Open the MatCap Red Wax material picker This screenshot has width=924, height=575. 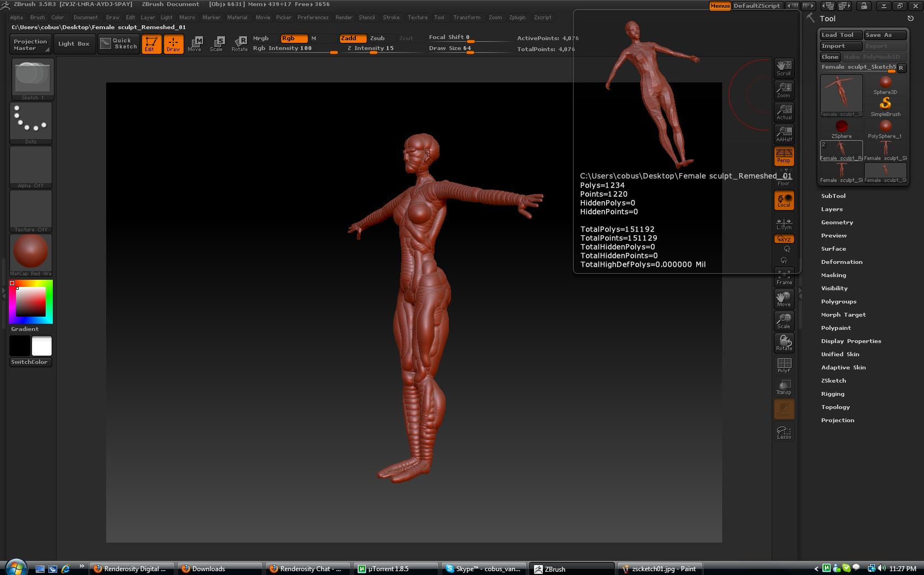coord(31,255)
